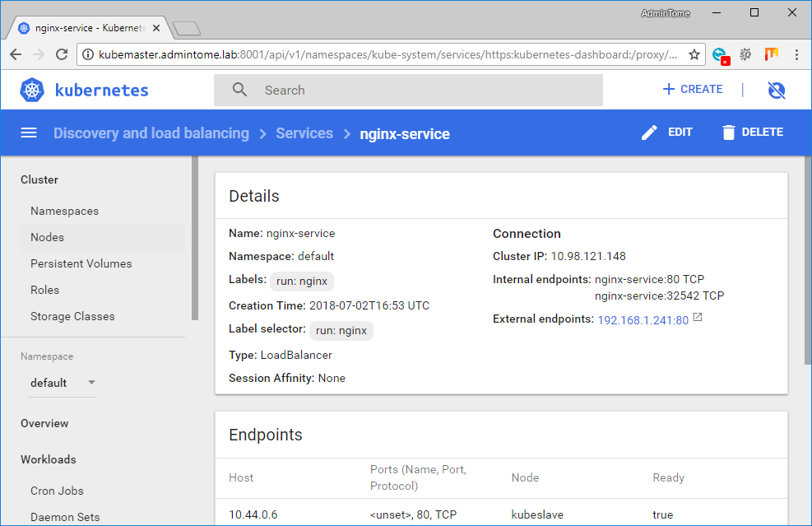Click the Services breadcrumb link
Screen dimensions: 812x526
tap(304, 133)
